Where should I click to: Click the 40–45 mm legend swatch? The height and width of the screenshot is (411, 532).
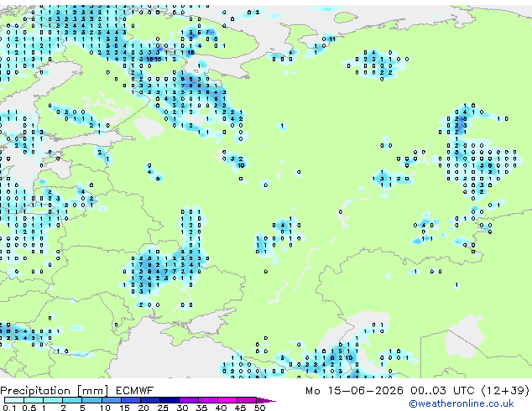[x=227, y=400]
